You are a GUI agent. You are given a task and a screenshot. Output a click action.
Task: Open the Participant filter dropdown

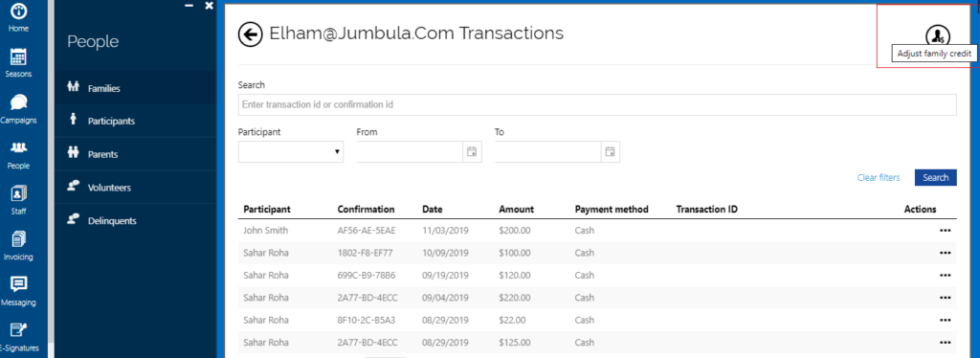coord(291,152)
